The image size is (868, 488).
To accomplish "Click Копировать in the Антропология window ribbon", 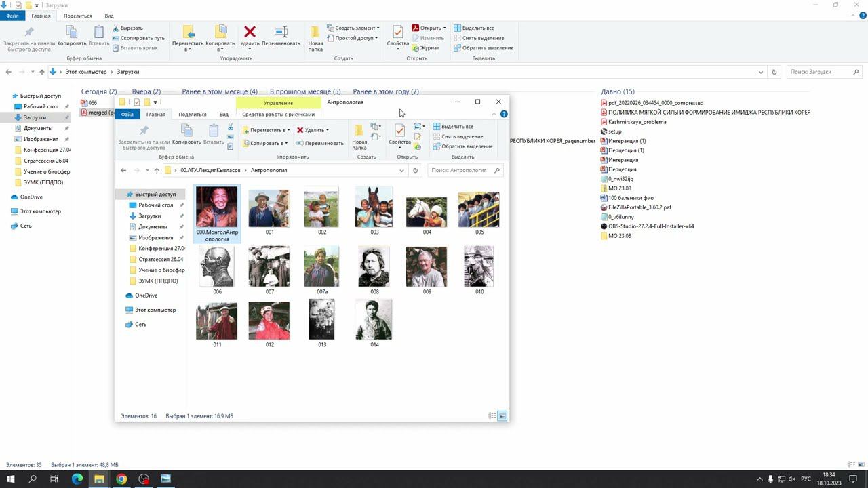I will pyautogui.click(x=186, y=135).
